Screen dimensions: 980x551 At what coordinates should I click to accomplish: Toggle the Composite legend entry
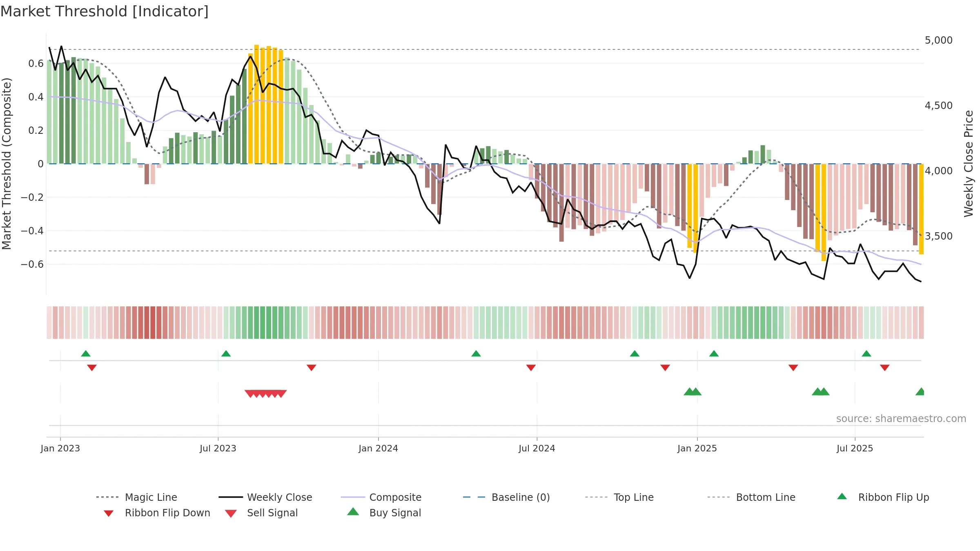tap(381, 497)
